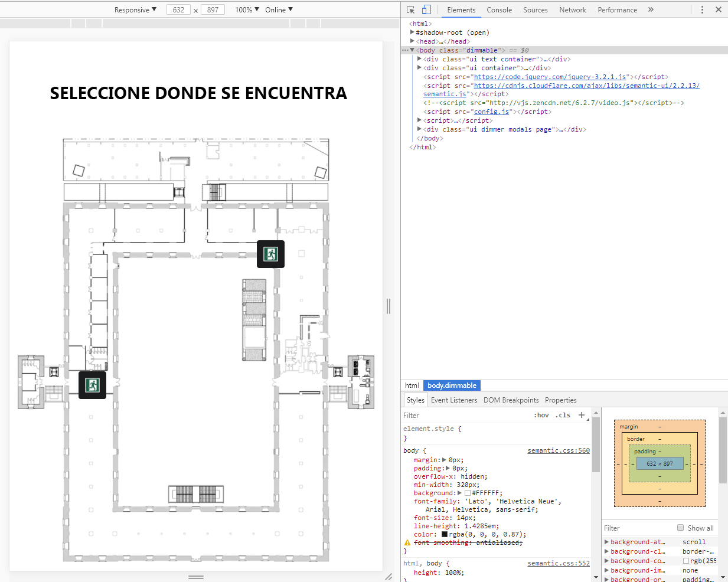
Task: Open the 100% zoom dropdown
Action: (x=247, y=9)
